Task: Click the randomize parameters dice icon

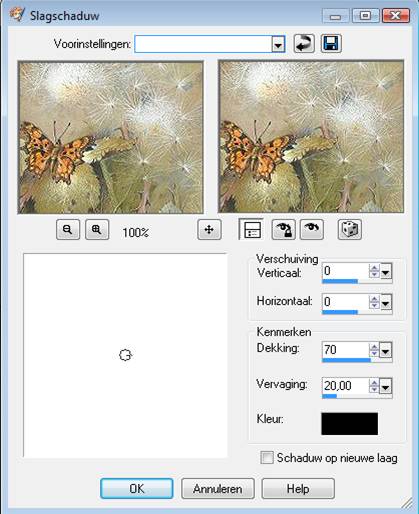Action: pyautogui.click(x=349, y=229)
